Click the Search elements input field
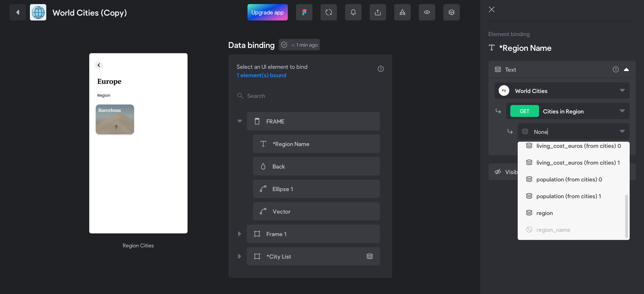This screenshot has width=644, height=294. click(x=310, y=96)
